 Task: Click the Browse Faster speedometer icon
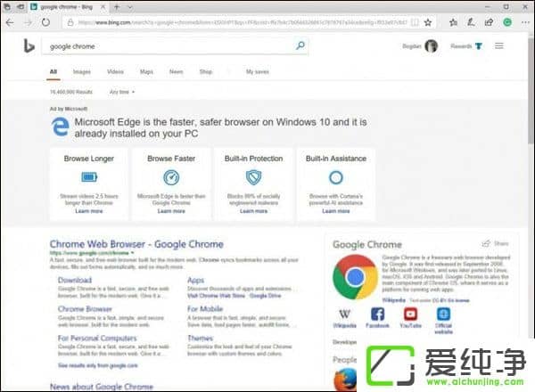(x=171, y=177)
